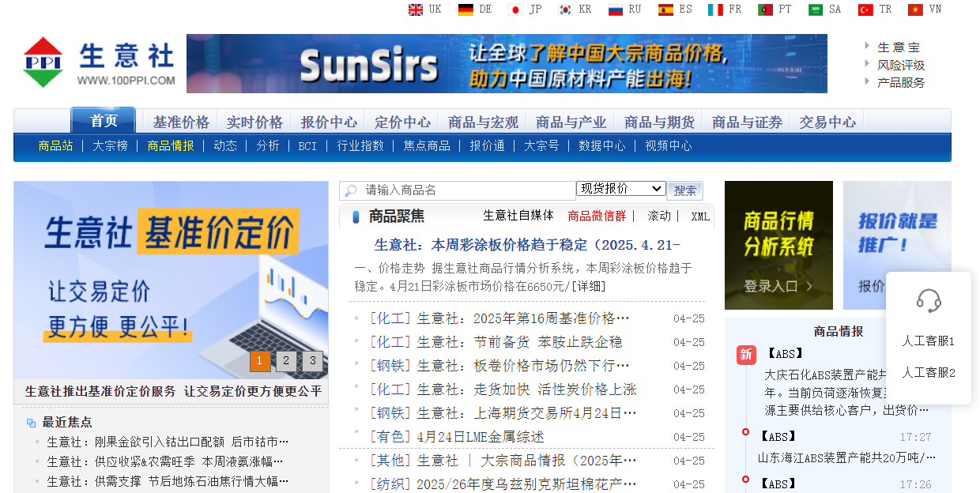Viewport: 980px width, 493px height.
Task: Open the 本周彩涂板价格趋于稳定 headline
Action: click(x=527, y=245)
